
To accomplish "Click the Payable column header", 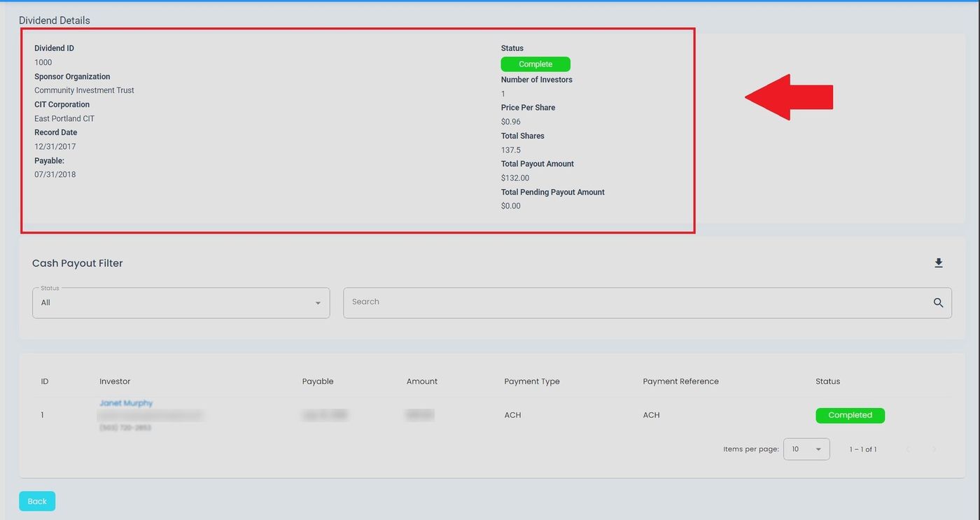I will tap(318, 381).
